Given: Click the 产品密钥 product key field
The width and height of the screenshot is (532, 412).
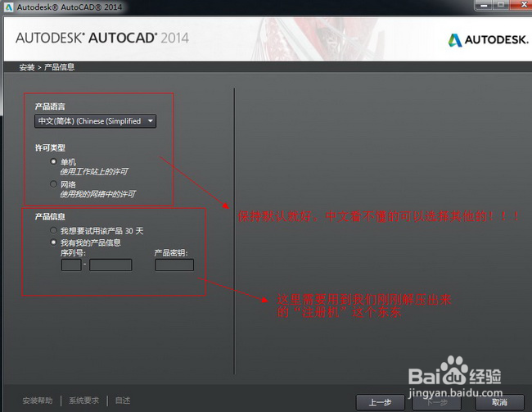Looking at the screenshot, I should [x=174, y=265].
